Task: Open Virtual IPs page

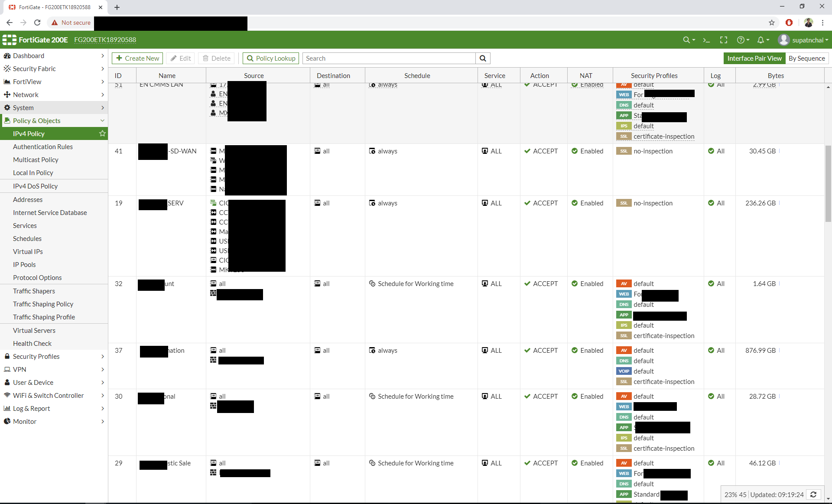Action: point(28,251)
